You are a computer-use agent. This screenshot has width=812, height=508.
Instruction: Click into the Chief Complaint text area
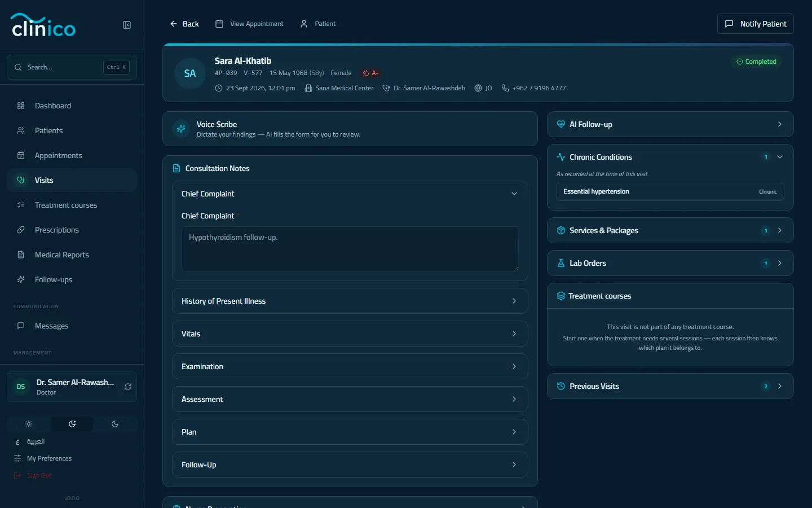[x=350, y=249]
